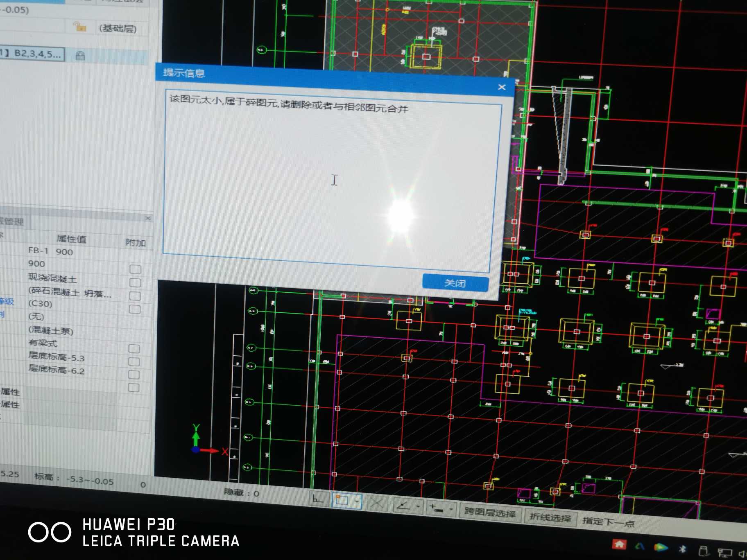Tick the 附加 checkbox for 有梁式 row
Viewport: 747px width, 560px height.
[x=134, y=348]
